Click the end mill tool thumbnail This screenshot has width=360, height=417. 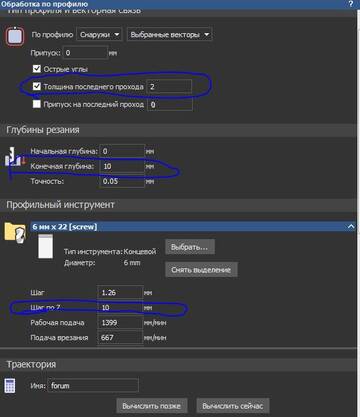tap(45, 246)
